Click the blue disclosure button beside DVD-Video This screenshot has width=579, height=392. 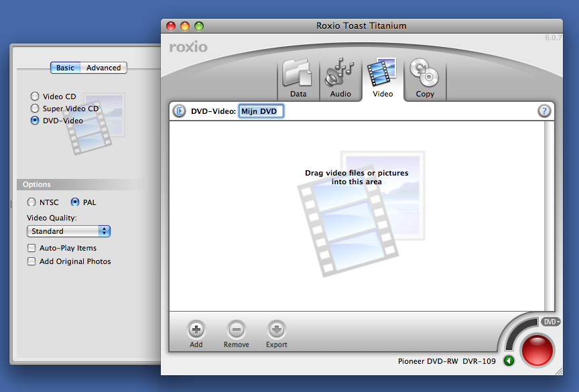180,111
